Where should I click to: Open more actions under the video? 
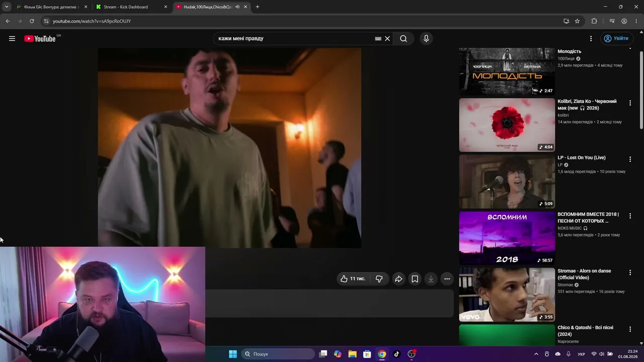(x=447, y=279)
